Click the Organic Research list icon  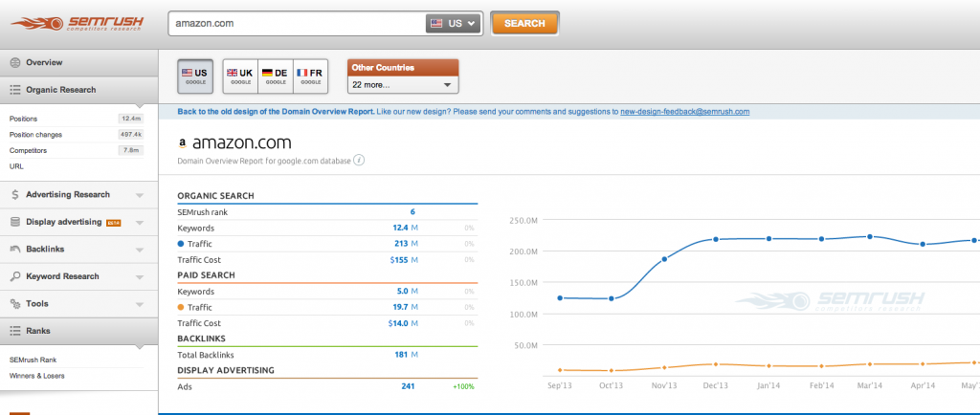15,90
